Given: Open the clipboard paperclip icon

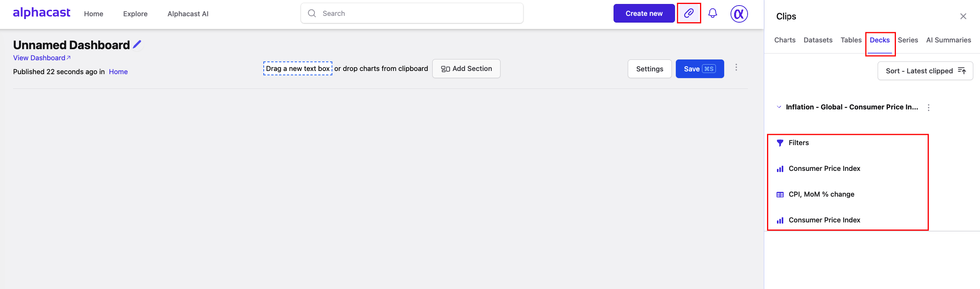Looking at the screenshot, I should pyautogui.click(x=689, y=13).
